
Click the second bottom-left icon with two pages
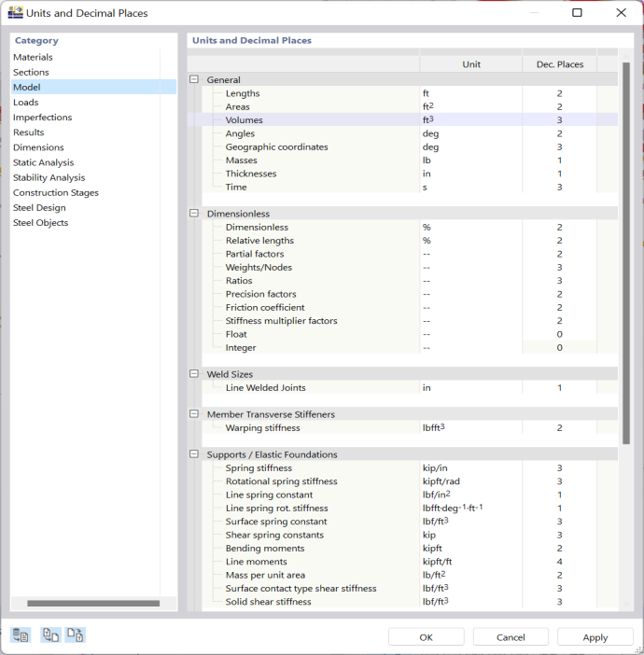tap(50, 635)
